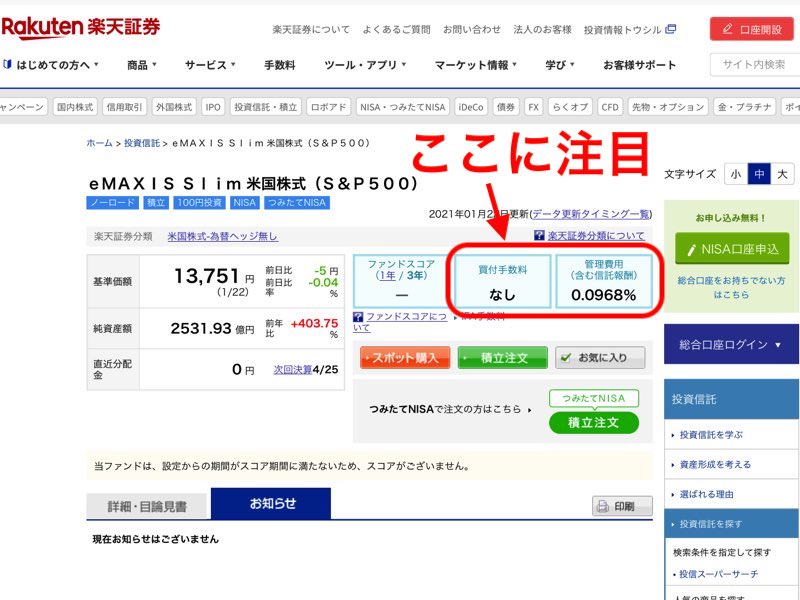Add fund to favorites via お気に入り

pyautogui.click(x=600, y=358)
